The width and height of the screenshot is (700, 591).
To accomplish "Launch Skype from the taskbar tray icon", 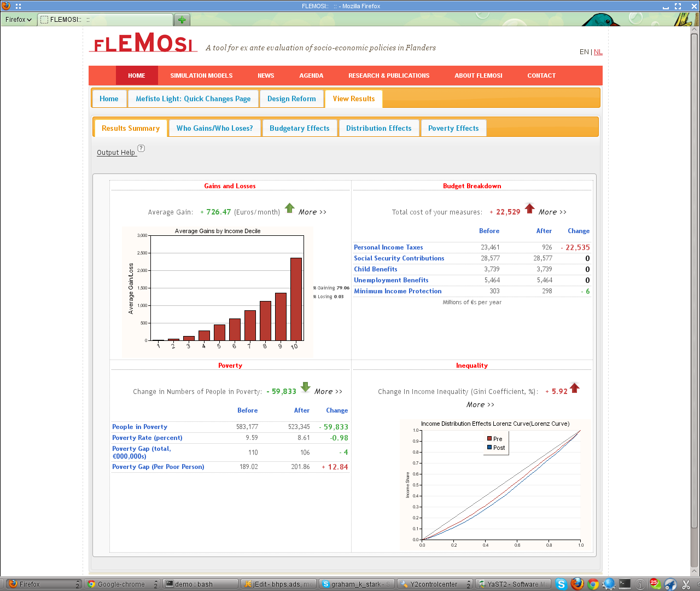I will pos(561,584).
